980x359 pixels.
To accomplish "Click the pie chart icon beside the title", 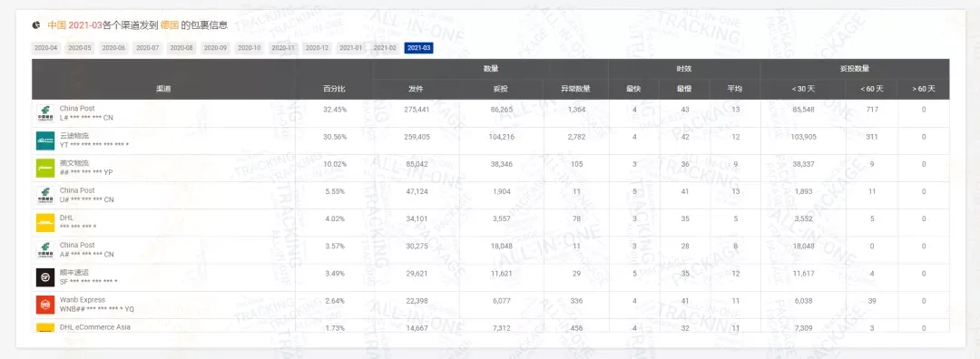I will [x=36, y=25].
